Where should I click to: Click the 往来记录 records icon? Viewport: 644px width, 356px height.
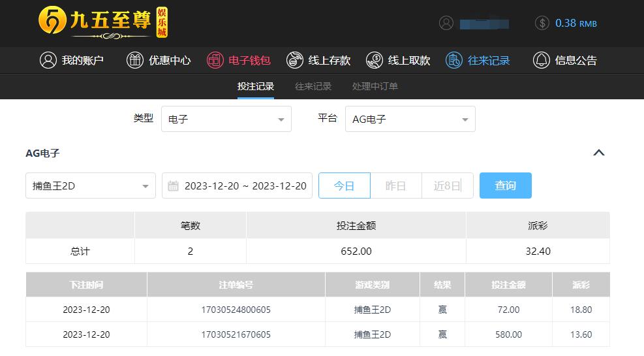(x=454, y=61)
